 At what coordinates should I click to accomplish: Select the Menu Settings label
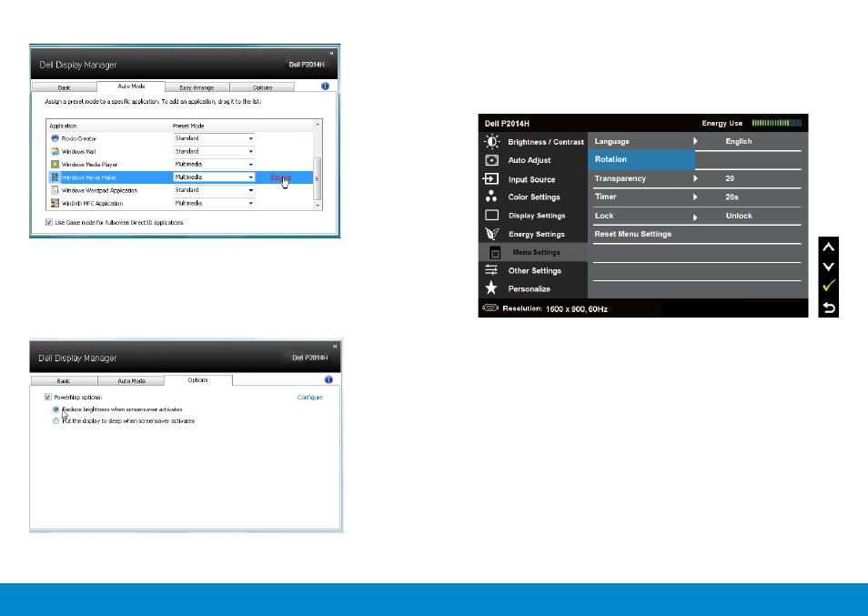pyautogui.click(x=537, y=252)
